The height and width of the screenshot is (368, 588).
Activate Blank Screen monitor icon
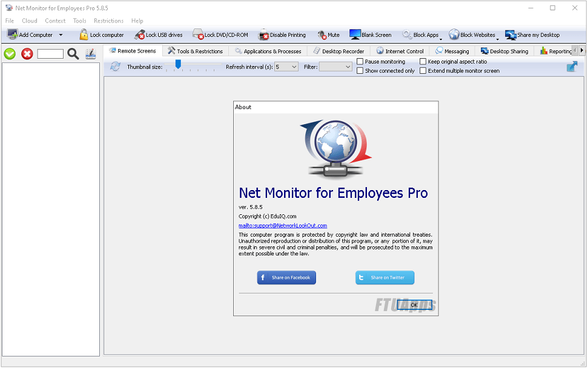pos(355,34)
